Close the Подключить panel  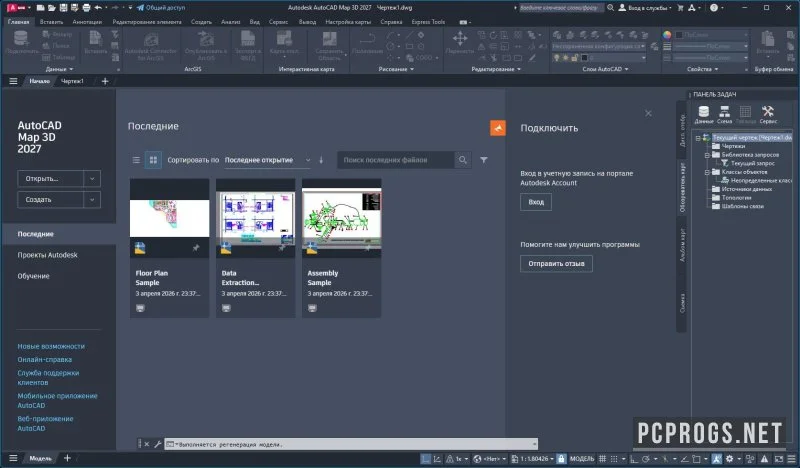point(648,113)
